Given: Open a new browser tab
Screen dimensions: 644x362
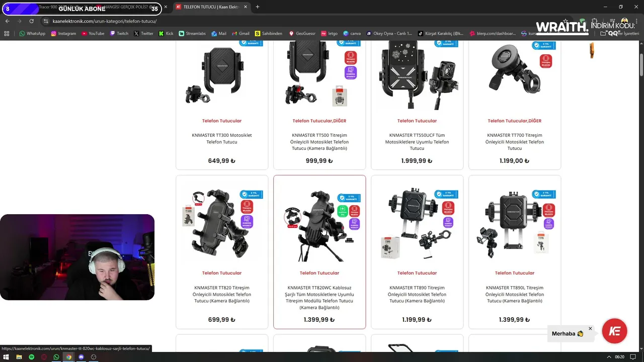Looking at the screenshot, I should pyautogui.click(x=257, y=7).
